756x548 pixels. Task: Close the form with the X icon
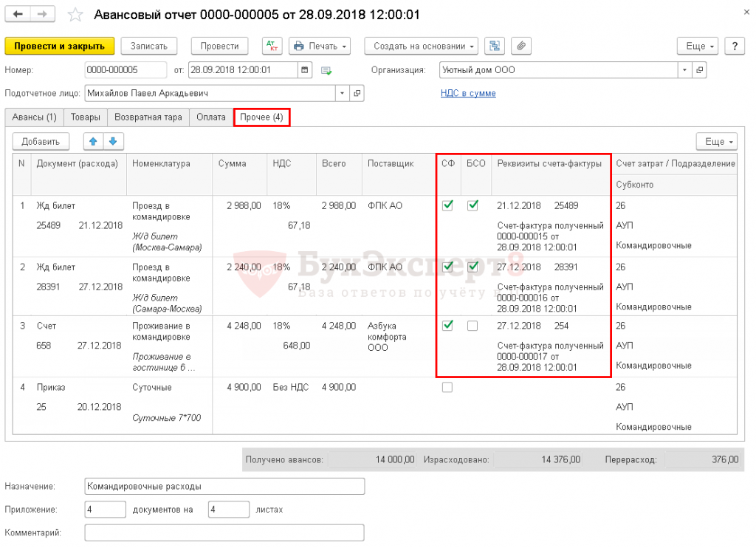click(746, 12)
